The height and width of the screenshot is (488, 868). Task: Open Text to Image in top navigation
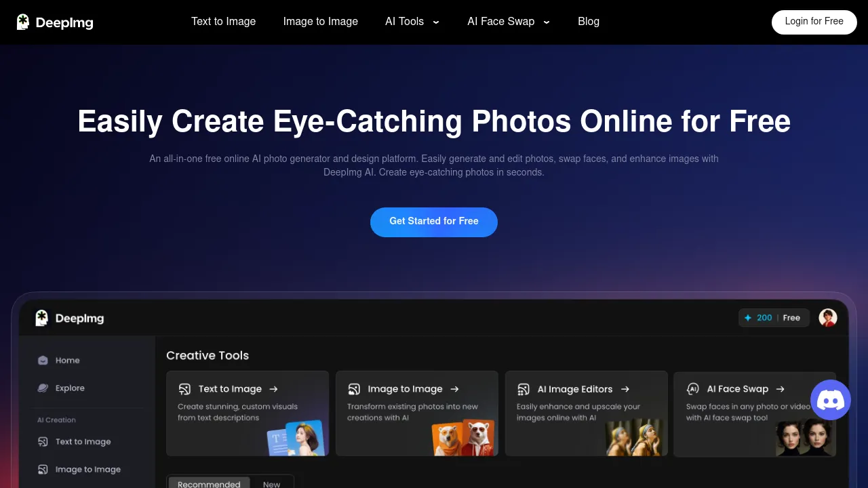224,22
